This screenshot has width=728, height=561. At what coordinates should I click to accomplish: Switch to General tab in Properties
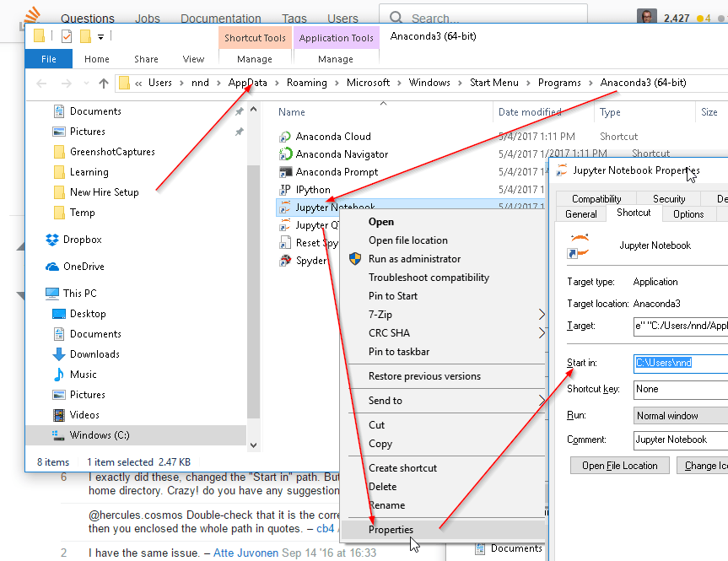point(581,214)
